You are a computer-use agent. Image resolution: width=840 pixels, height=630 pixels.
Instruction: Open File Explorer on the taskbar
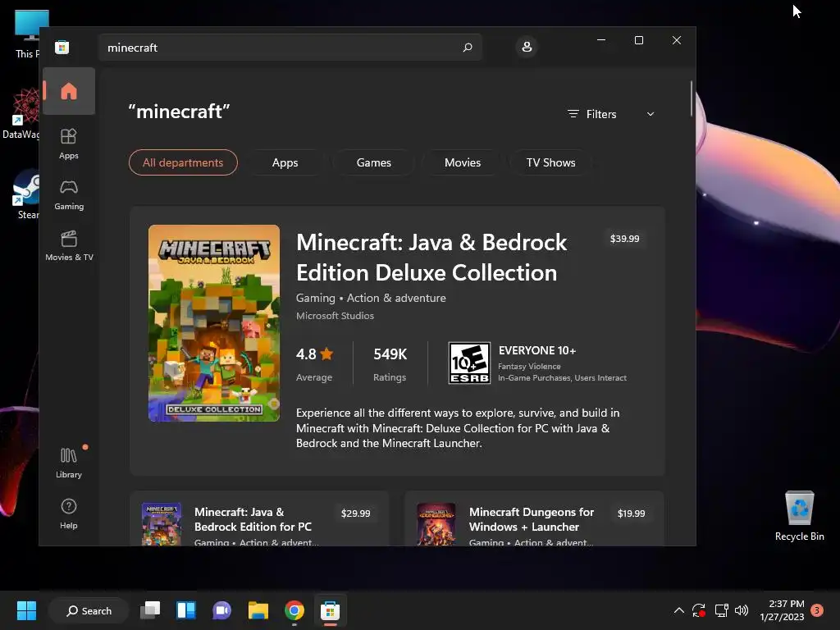coord(258,610)
